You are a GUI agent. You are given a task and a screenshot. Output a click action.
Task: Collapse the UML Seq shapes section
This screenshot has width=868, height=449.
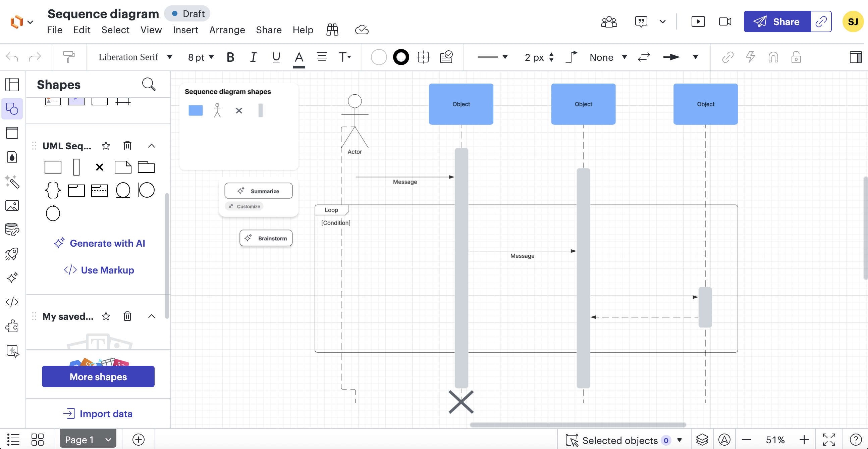(x=151, y=146)
